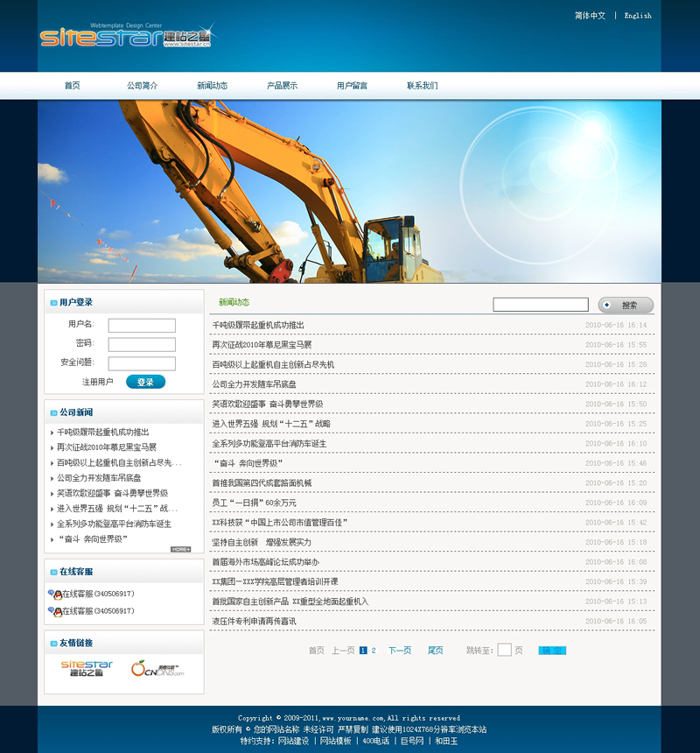Viewport: 700px width, 753px height.
Task: Open news article 首推我国第四代成套路面机械
Action: pyautogui.click(x=262, y=483)
